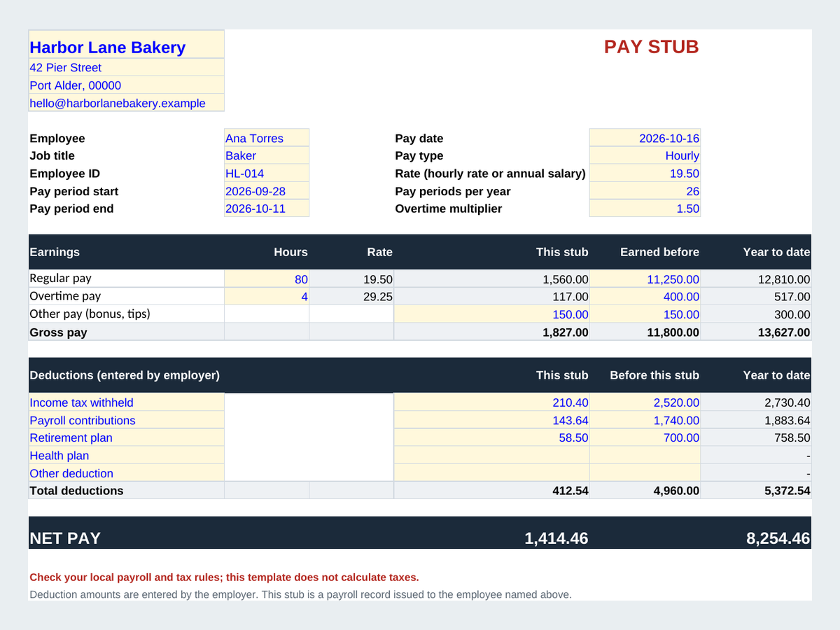Select the PAY STUB title
Image resolution: width=840 pixels, height=630 pixels.
[x=652, y=47]
